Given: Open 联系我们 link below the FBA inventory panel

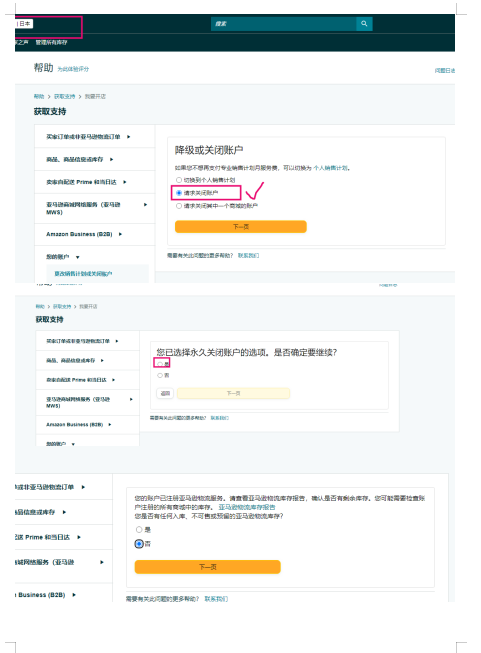Looking at the screenshot, I should [x=216, y=598].
